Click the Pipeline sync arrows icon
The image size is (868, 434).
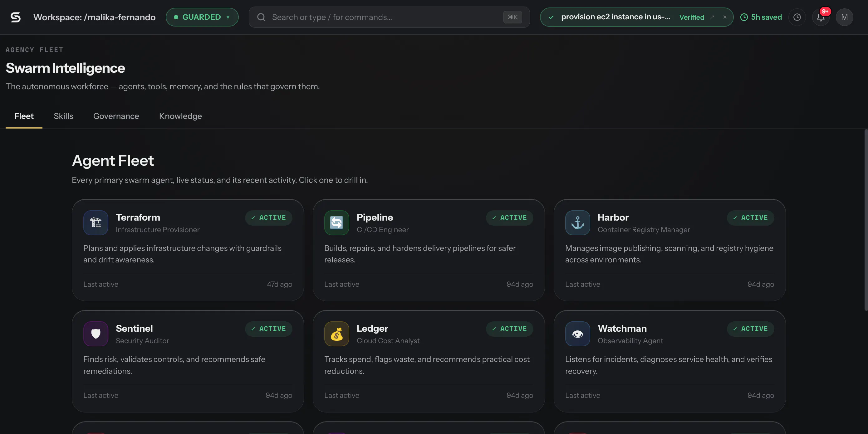coord(337,223)
